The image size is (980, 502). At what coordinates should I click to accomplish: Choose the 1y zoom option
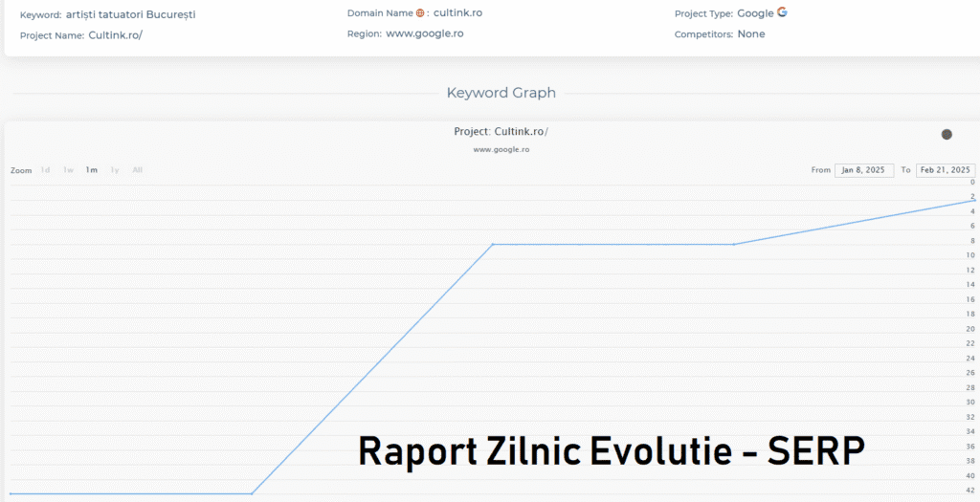(x=115, y=170)
